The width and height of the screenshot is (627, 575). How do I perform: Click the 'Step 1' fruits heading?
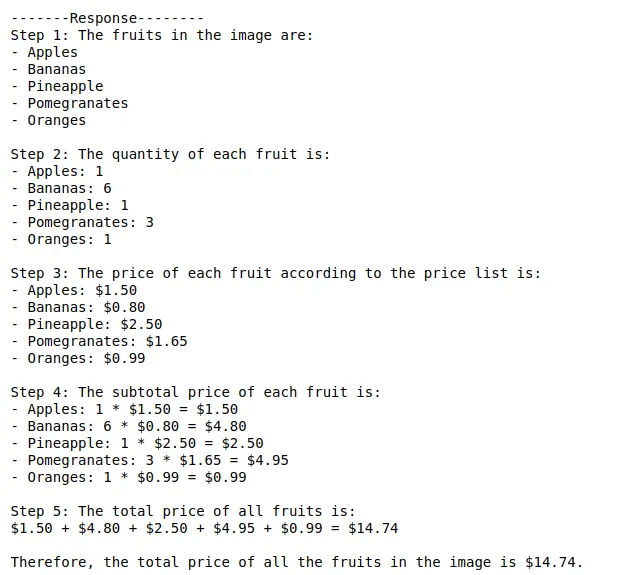(x=162, y=35)
